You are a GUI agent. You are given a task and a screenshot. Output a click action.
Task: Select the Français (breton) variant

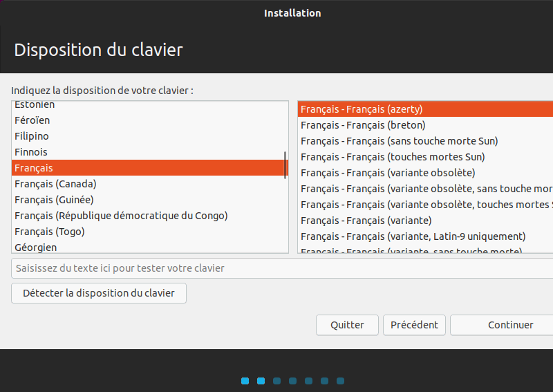(363, 125)
